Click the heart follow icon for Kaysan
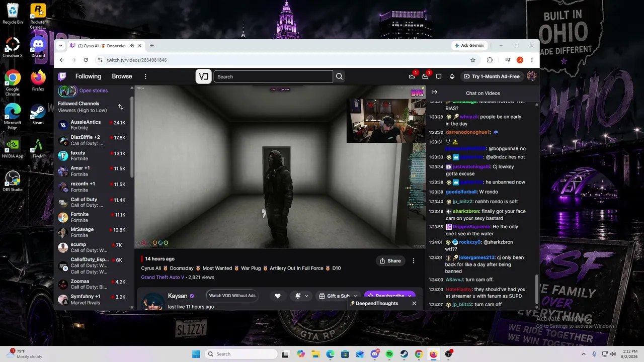The height and width of the screenshot is (362, 644). pyautogui.click(x=277, y=296)
